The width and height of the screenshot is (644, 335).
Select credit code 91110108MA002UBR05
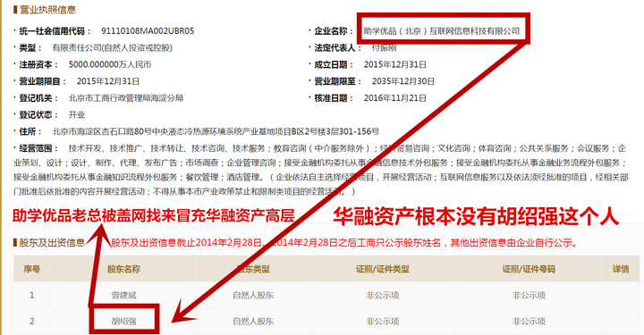coord(148,31)
